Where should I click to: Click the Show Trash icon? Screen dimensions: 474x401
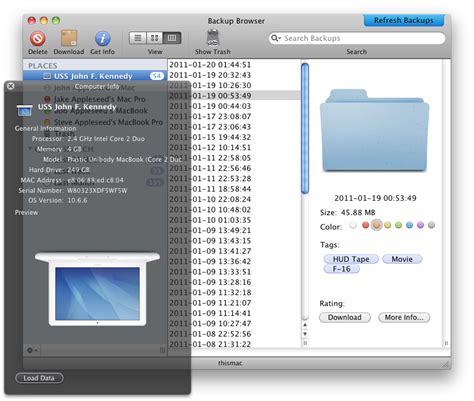[x=213, y=38]
